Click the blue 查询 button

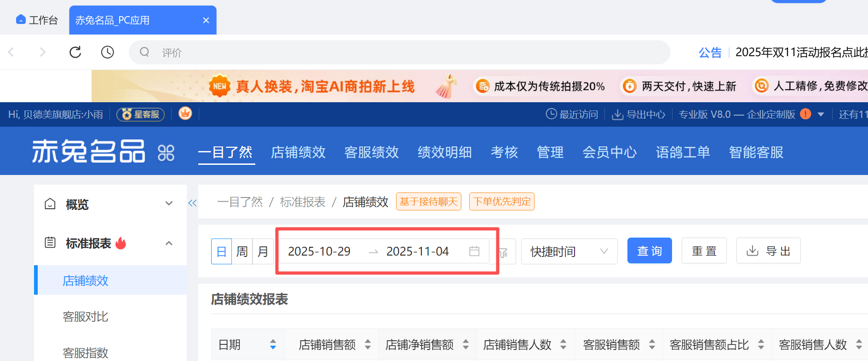(650, 250)
